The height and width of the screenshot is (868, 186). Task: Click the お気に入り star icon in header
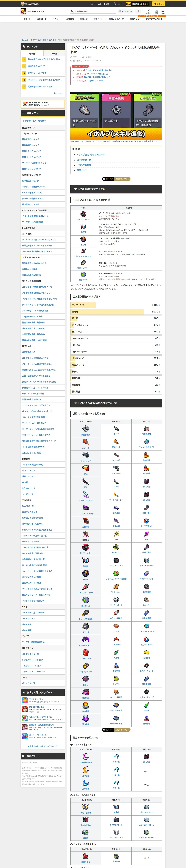tap(149, 11)
